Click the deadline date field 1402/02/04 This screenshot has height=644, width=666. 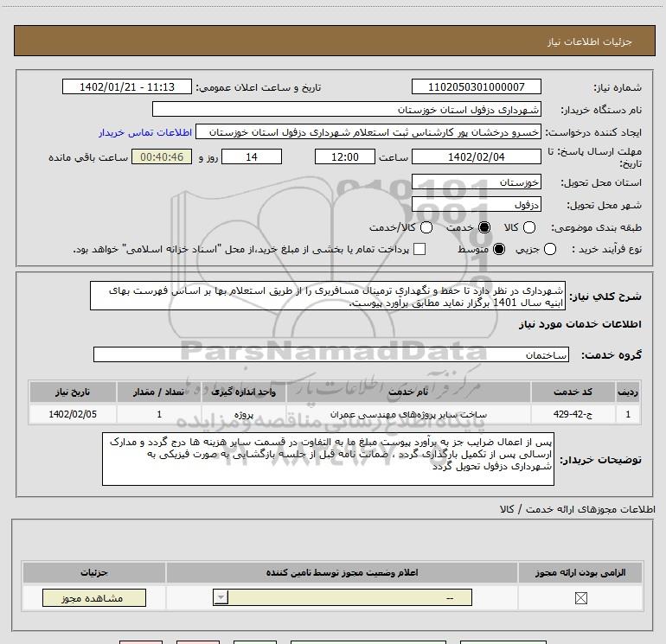[x=476, y=156]
